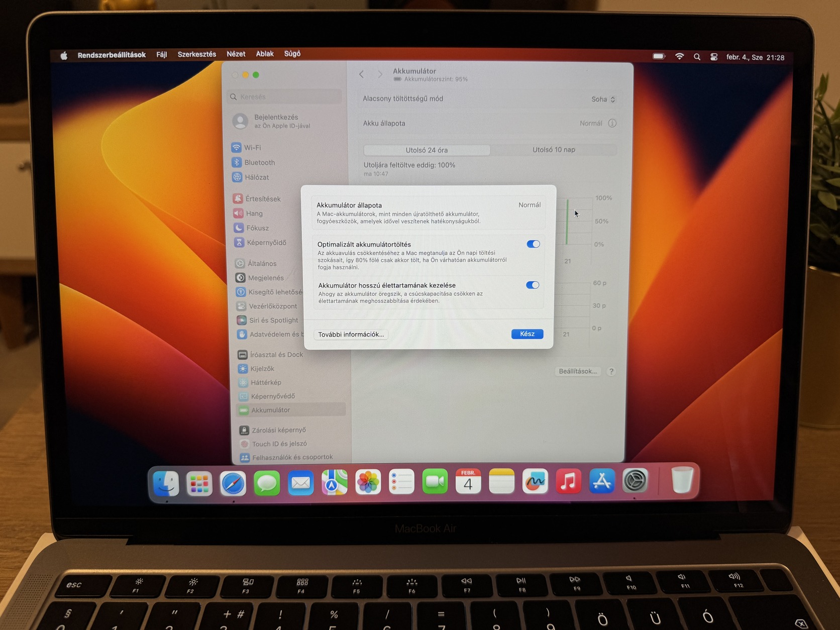Open the Fájl menu

coord(162,54)
